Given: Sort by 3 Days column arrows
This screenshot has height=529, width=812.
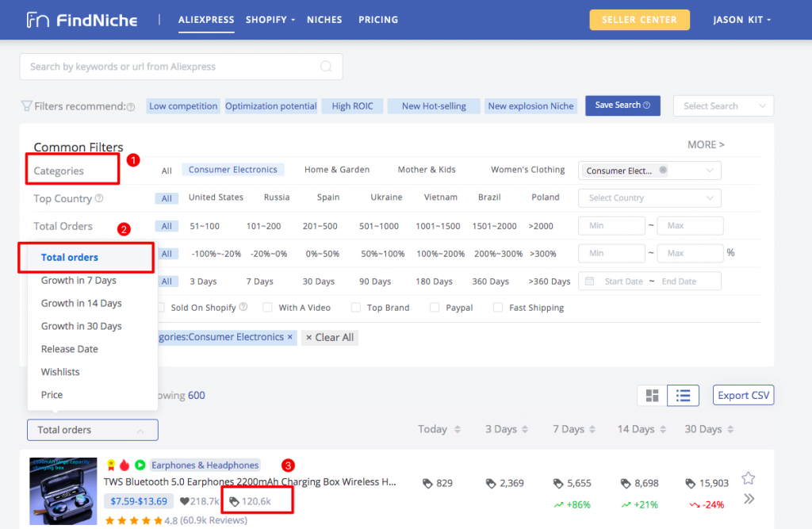Looking at the screenshot, I should pos(525,429).
